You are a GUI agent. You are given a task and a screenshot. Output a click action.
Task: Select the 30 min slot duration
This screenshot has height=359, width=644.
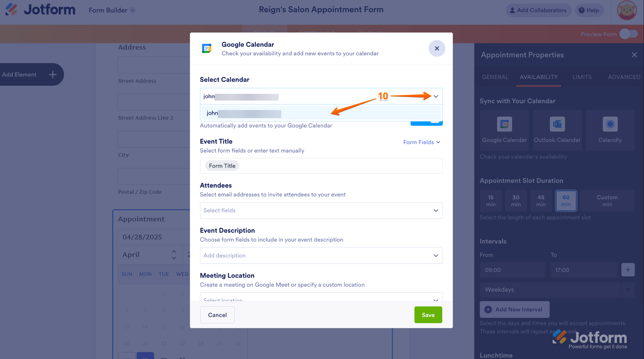[x=516, y=201]
